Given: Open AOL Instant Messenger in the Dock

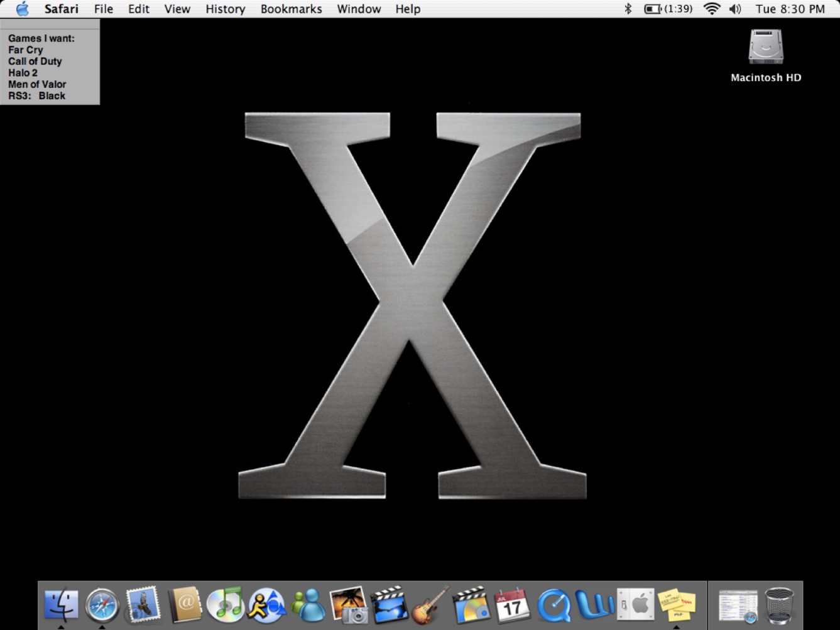Looking at the screenshot, I should coord(266,605).
